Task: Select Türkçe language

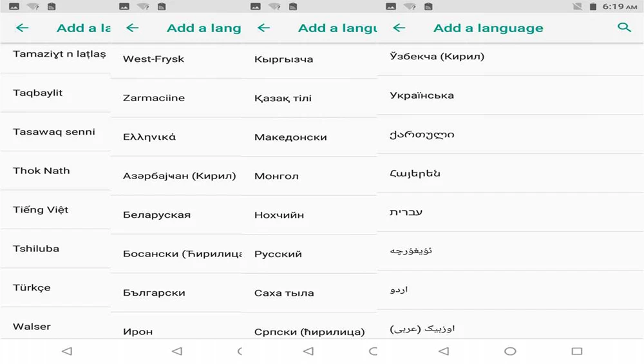Action: tap(55, 287)
